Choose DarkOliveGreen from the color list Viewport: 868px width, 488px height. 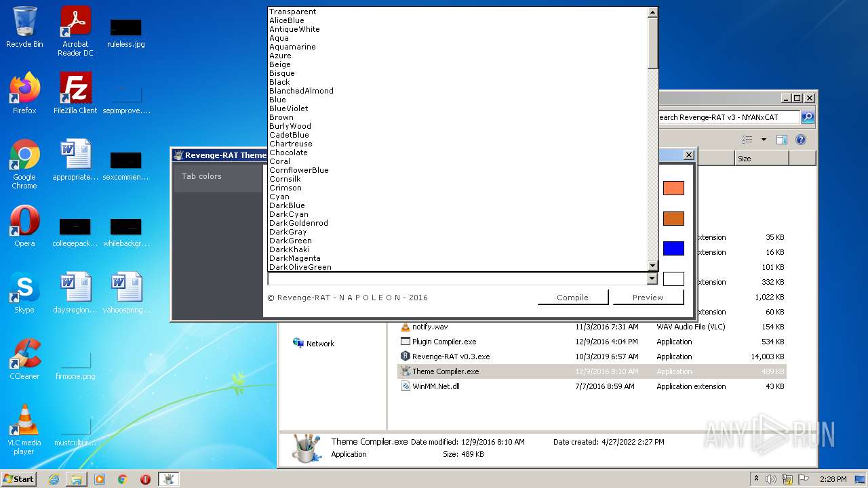coord(458,267)
